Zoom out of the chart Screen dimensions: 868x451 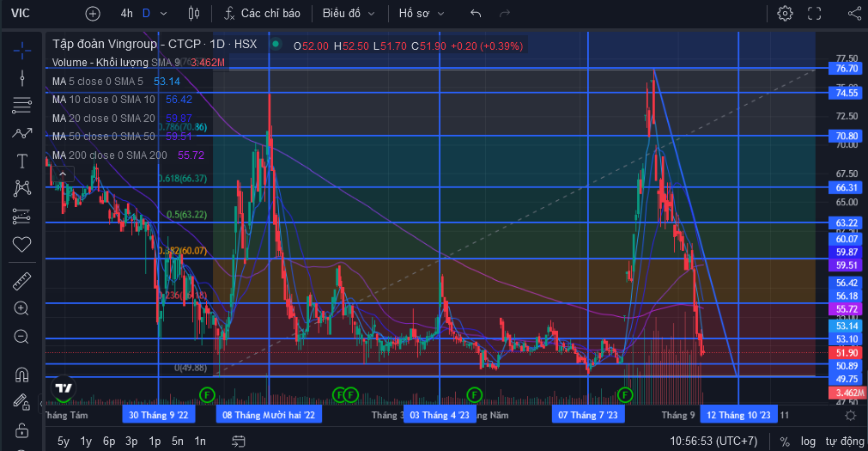click(22, 336)
